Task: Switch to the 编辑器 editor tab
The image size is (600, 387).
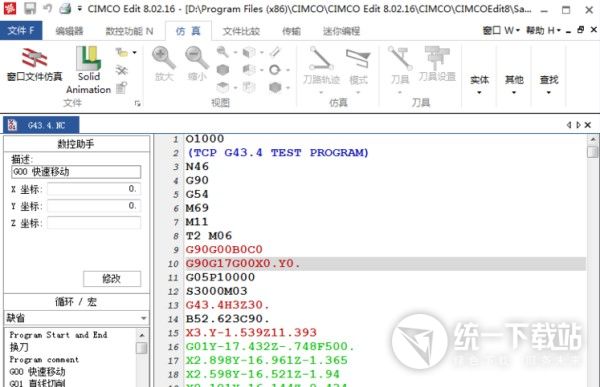Action: (x=69, y=31)
